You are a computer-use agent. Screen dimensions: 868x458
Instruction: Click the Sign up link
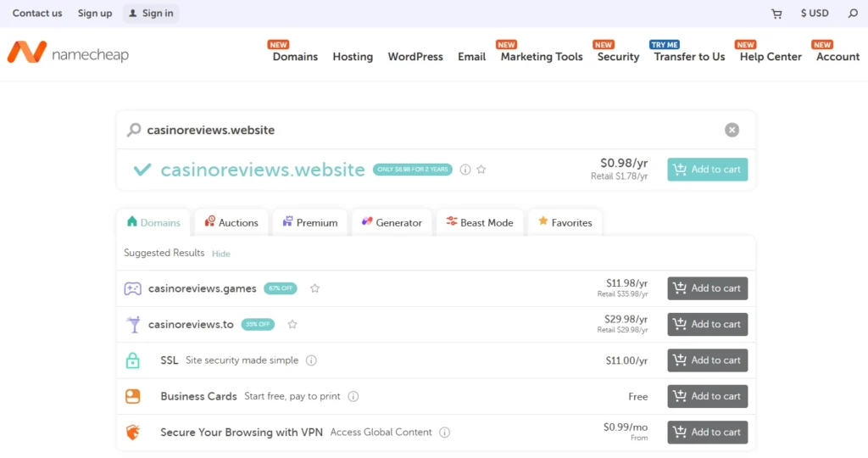click(95, 14)
